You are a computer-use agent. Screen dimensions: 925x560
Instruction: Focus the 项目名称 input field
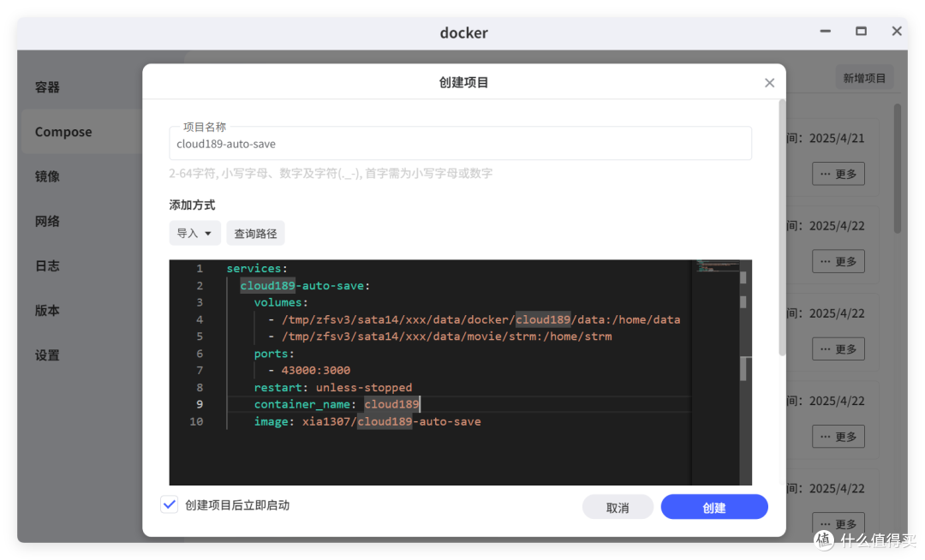pyautogui.click(x=460, y=144)
